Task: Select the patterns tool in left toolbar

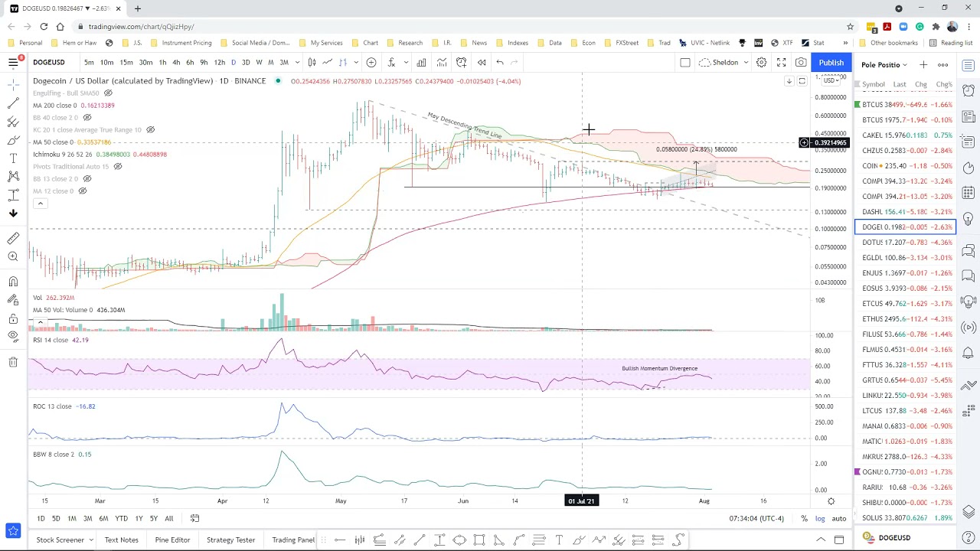Action: tap(13, 177)
